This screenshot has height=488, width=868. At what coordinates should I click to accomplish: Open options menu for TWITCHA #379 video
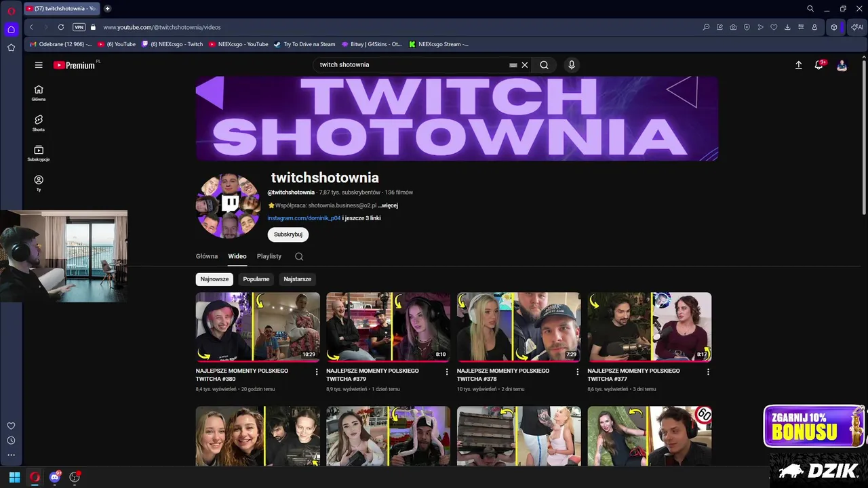tap(447, 371)
